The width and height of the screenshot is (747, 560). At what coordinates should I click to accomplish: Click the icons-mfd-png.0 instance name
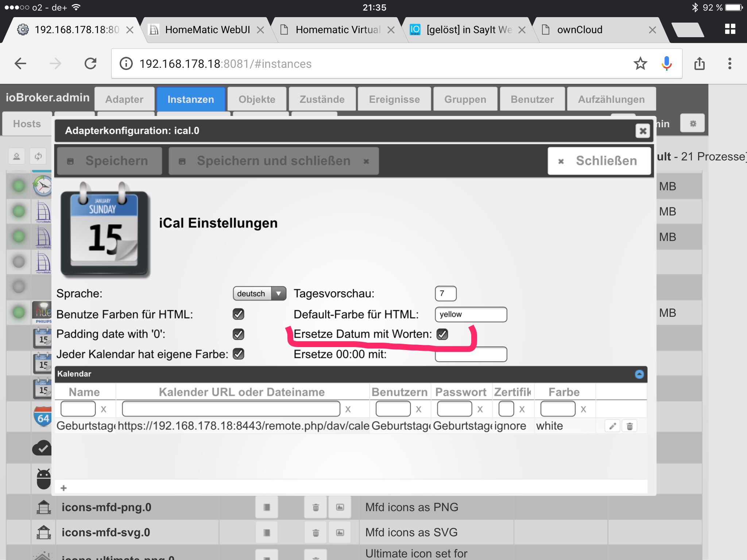106,507
